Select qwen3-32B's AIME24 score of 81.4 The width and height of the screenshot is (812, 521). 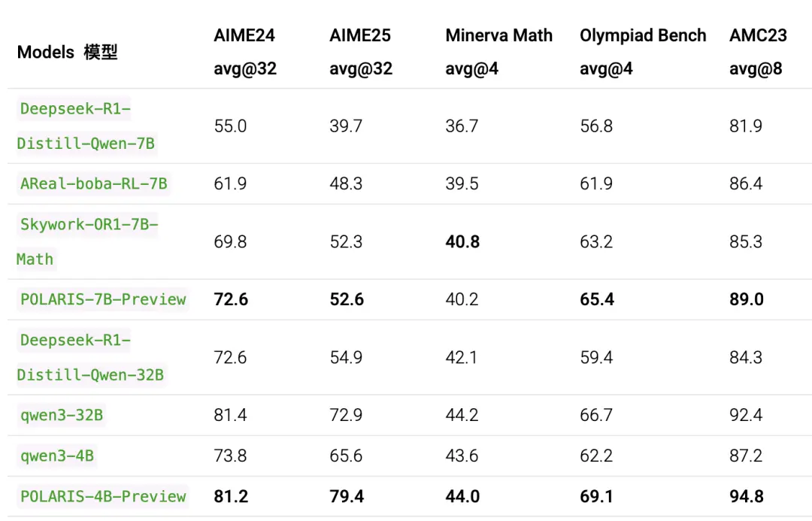coord(230,415)
